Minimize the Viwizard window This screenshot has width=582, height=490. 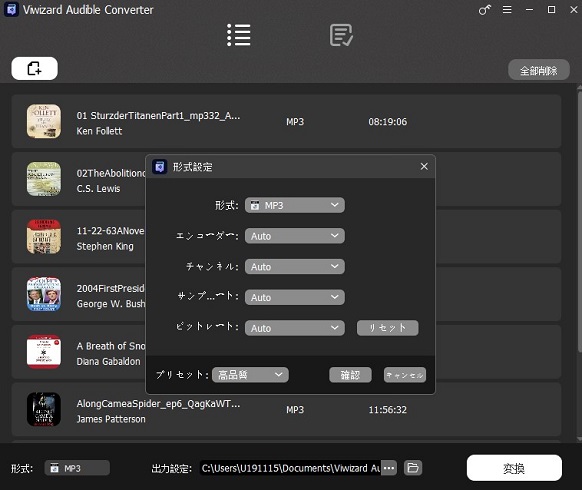pyautogui.click(x=529, y=10)
